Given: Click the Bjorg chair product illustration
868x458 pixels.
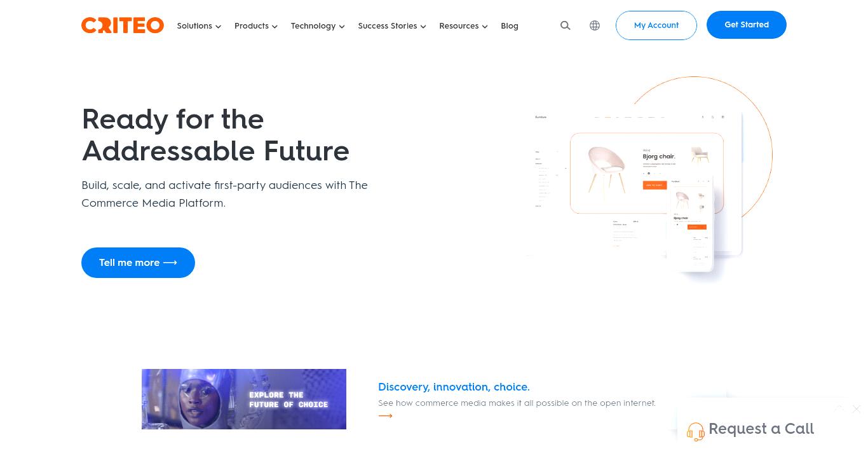Looking at the screenshot, I should pos(647,173).
